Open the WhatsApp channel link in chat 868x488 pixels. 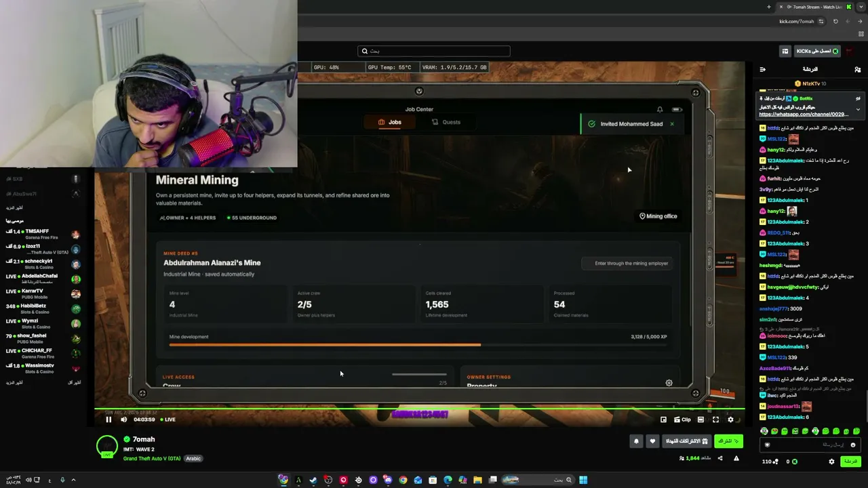pos(804,115)
